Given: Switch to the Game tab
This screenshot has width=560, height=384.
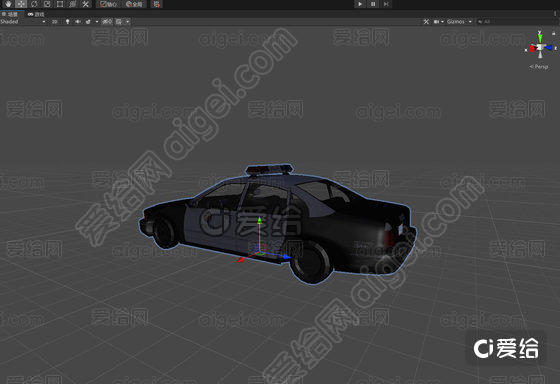Looking at the screenshot, I should 36,14.
